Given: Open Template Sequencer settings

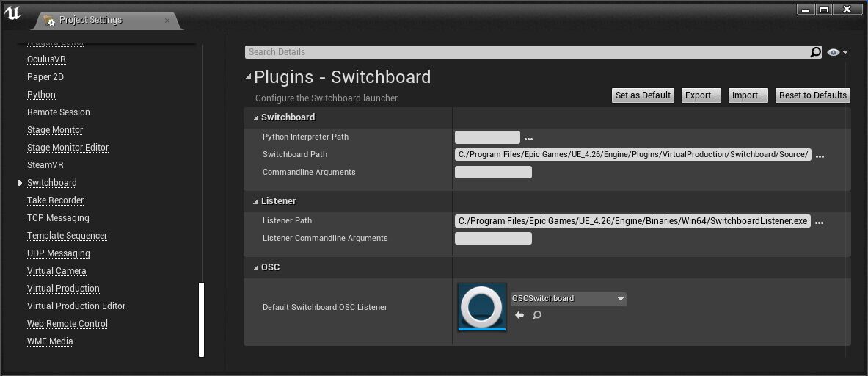Looking at the screenshot, I should tap(67, 236).
